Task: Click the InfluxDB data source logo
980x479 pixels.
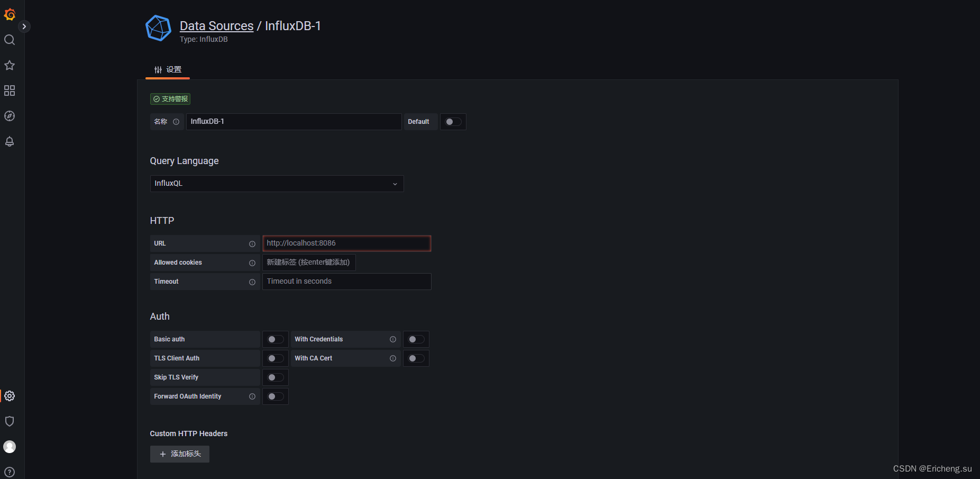Action: [158, 28]
